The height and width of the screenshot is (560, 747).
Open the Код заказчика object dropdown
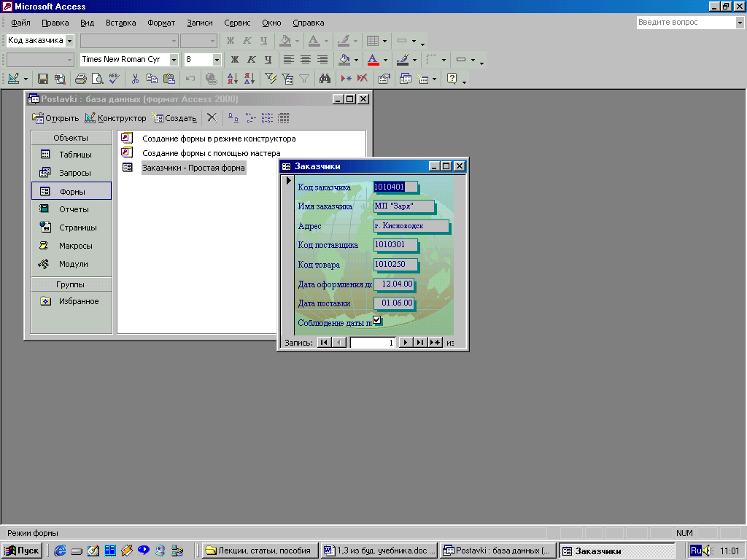point(69,41)
